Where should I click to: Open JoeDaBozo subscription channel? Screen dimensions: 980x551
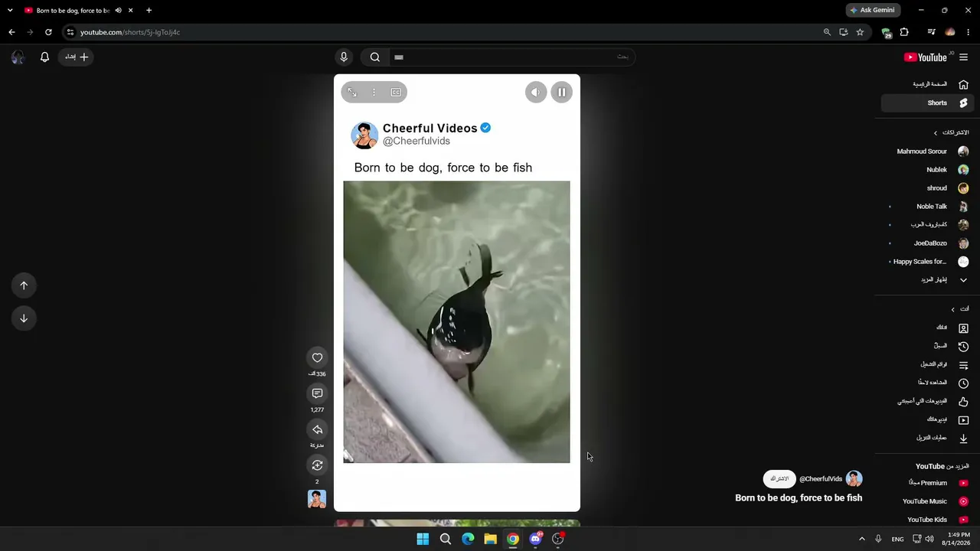927,243
